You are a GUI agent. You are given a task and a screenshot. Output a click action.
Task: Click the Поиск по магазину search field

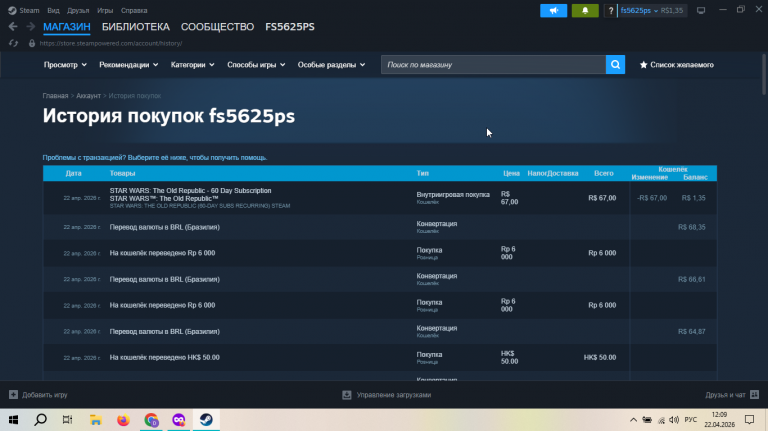tap(493, 65)
